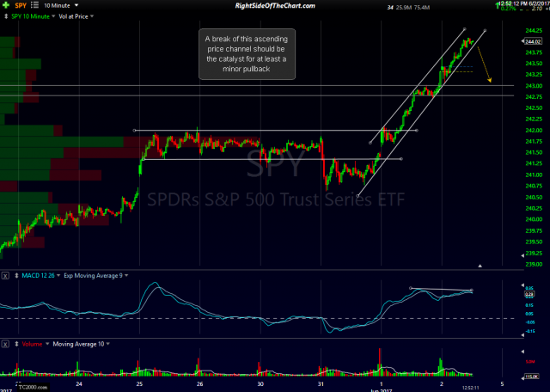The height and width of the screenshot is (392, 550).
Task: Click the Volume pane move arrows icon
Action: 16,344
